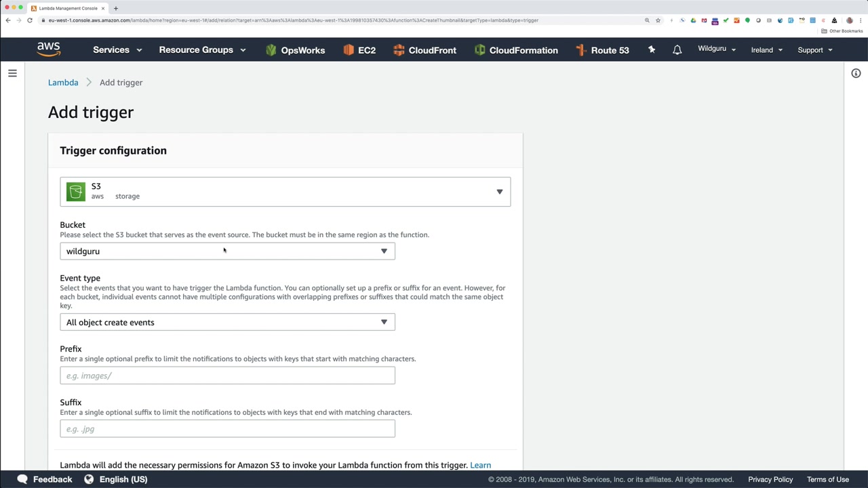Go back with the browser back arrow
Screen dimensions: 868x488
[8, 20]
